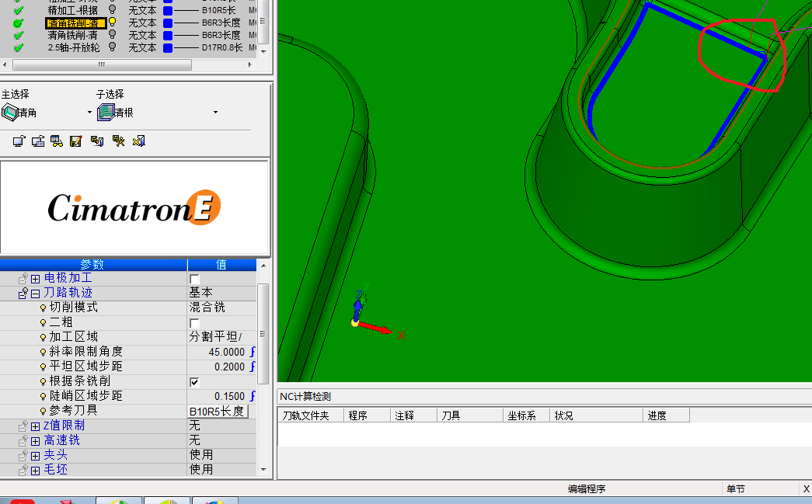Click the bulb icon beside 加工区域

43,337
